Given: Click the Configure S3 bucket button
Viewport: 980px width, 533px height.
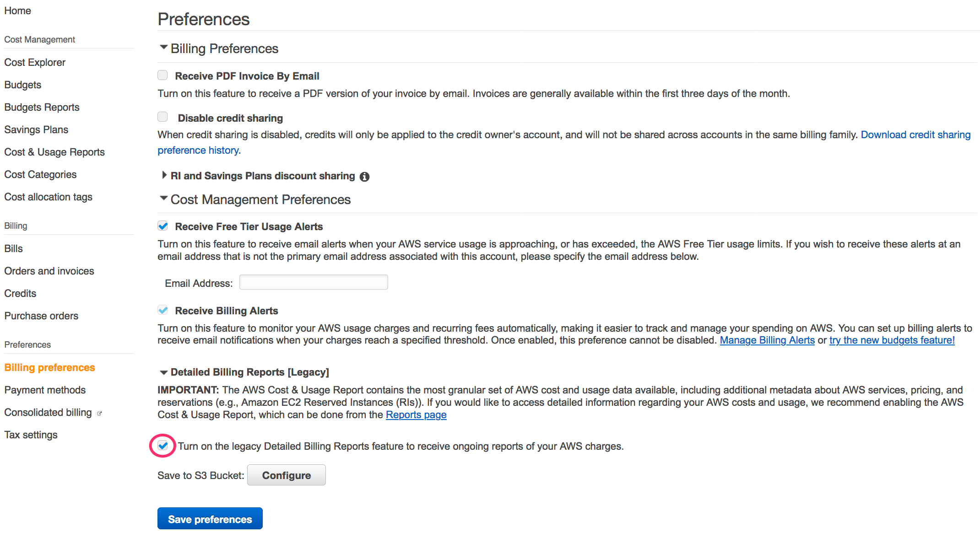Looking at the screenshot, I should point(286,475).
